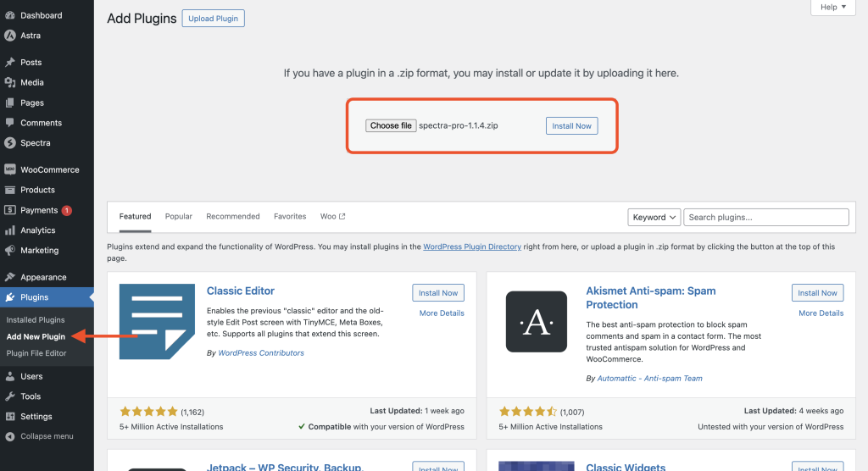Image resolution: width=868 pixels, height=471 pixels.
Task: Switch to the Popular tab
Action: click(178, 216)
